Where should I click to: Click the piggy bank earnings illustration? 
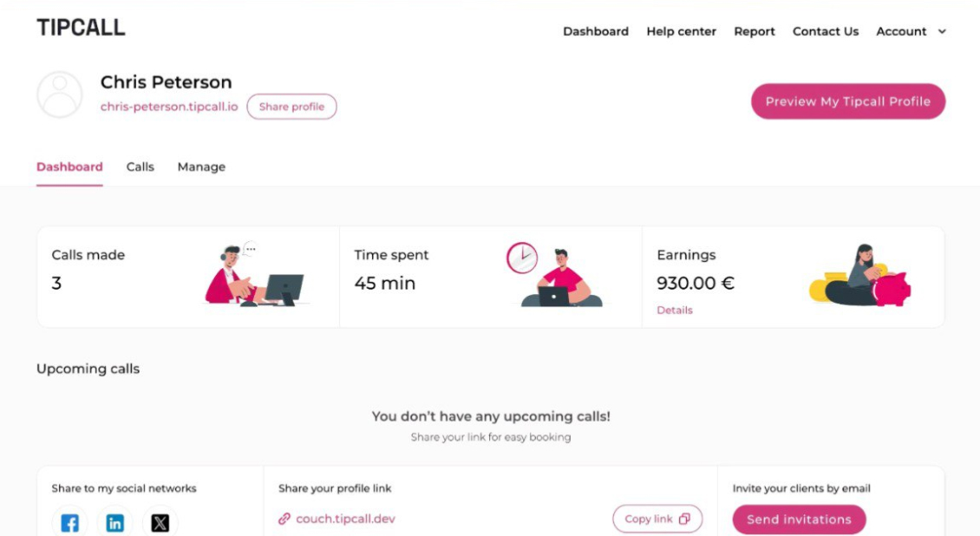(859, 277)
